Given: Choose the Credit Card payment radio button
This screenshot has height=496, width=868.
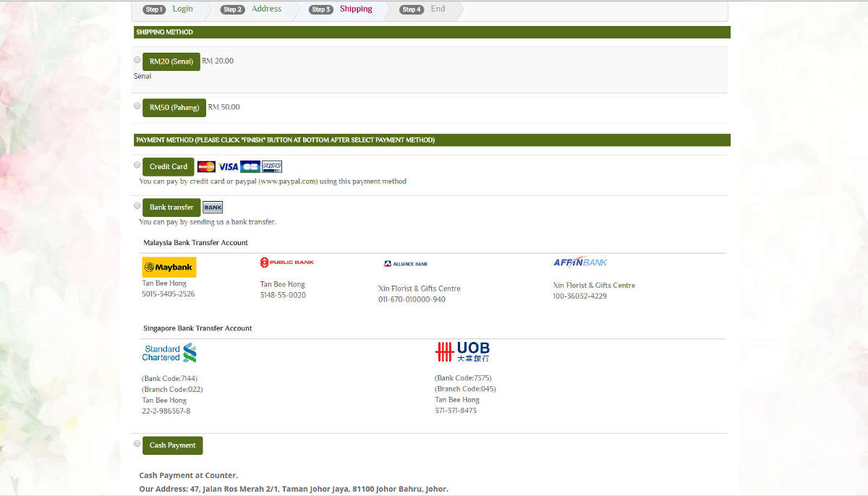Looking at the screenshot, I should [137, 165].
